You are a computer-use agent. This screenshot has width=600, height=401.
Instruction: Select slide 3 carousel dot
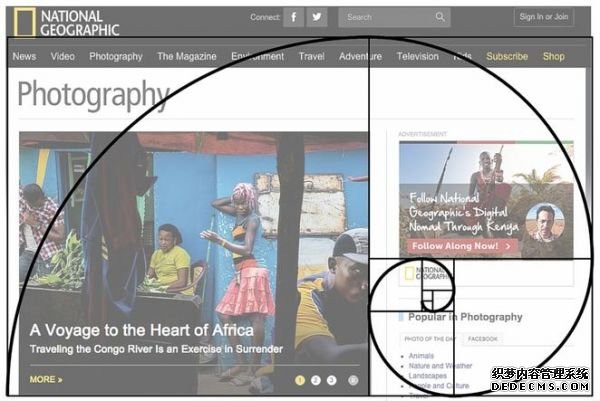(x=332, y=380)
